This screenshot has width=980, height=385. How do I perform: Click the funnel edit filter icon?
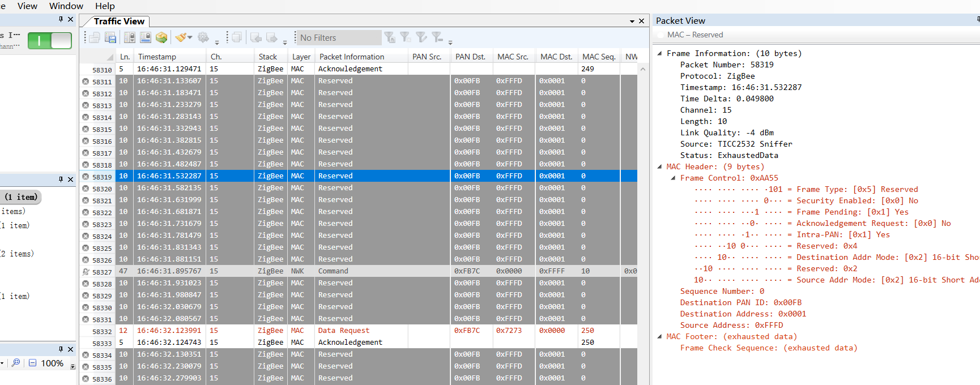pyautogui.click(x=421, y=38)
